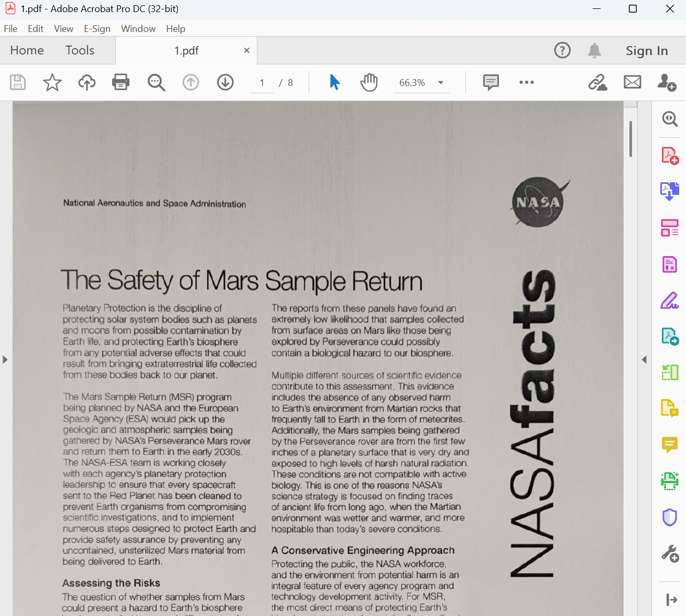Send the file by email
Viewport: 686px width, 616px height.
click(x=633, y=82)
